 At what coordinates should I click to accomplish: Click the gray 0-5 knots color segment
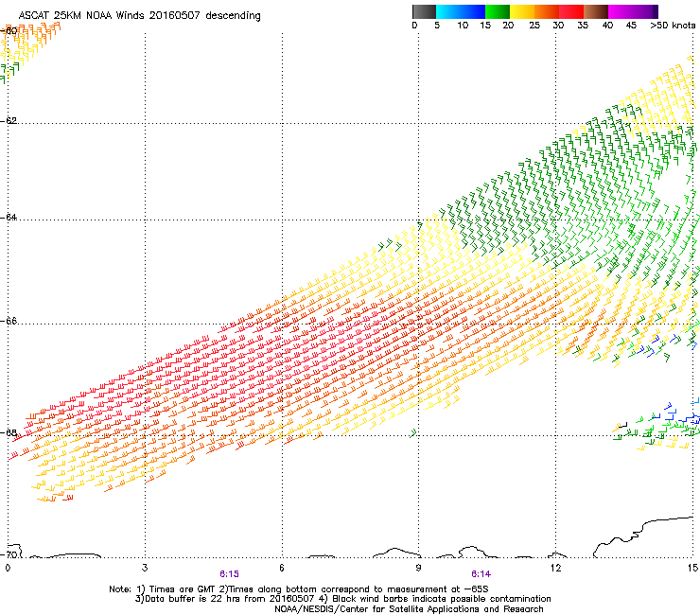coord(424,11)
